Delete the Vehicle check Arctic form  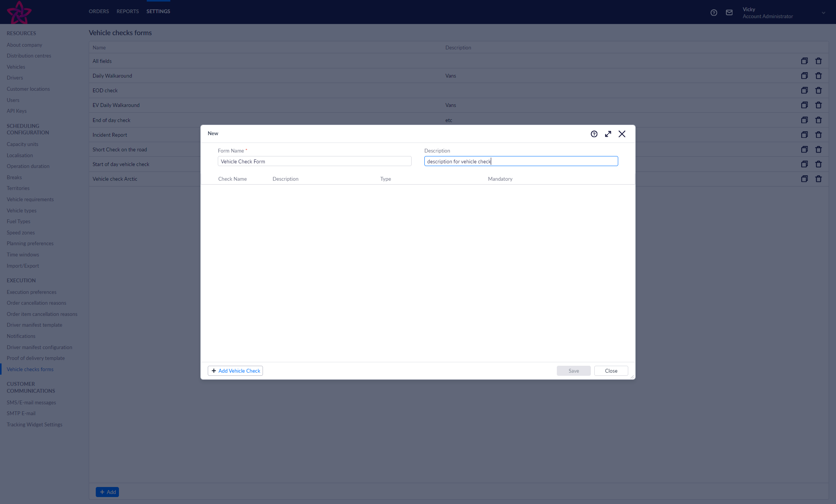[818, 179]
